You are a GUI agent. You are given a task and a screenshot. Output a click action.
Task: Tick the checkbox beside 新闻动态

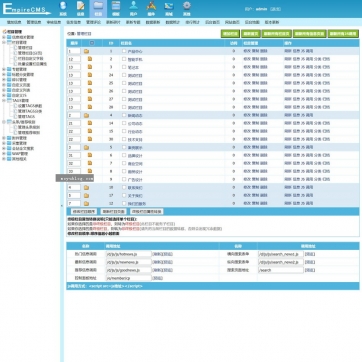(124, 115)
